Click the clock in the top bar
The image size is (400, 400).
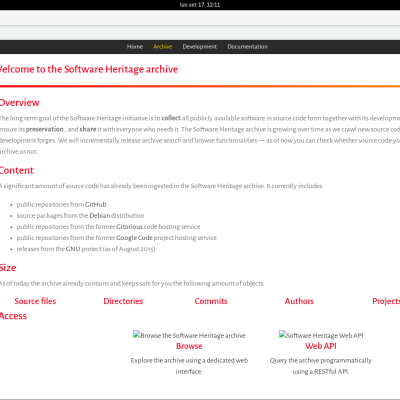pos(200,5)
